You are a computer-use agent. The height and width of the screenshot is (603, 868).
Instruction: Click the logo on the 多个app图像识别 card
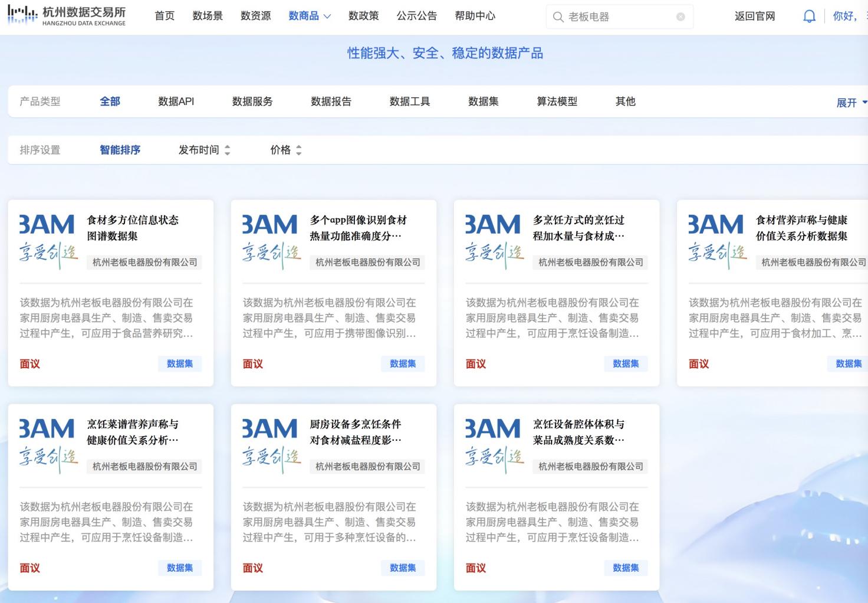click(271, 242)
